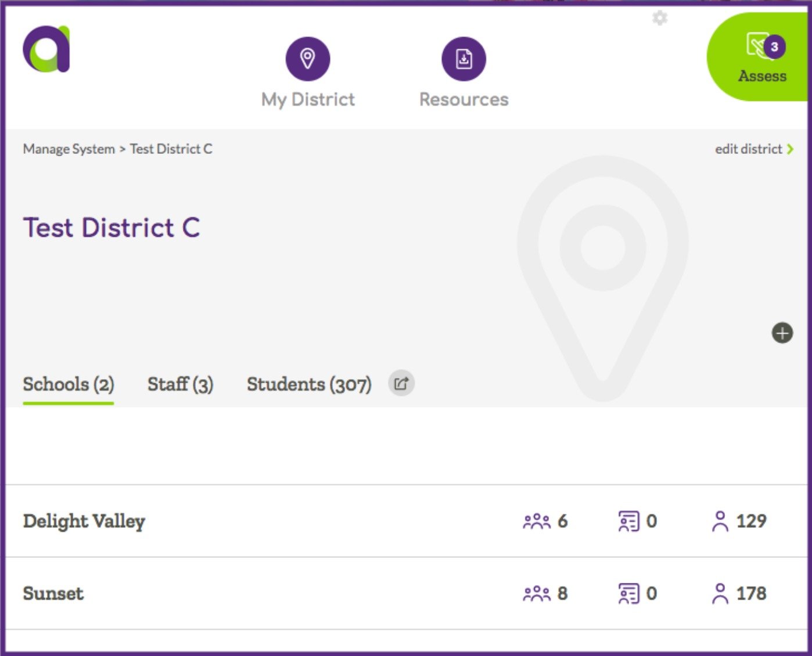The width and height of the screenshot is (812, 656).
Task: Open the Resources document icon
Action: [x=463, y=58]
